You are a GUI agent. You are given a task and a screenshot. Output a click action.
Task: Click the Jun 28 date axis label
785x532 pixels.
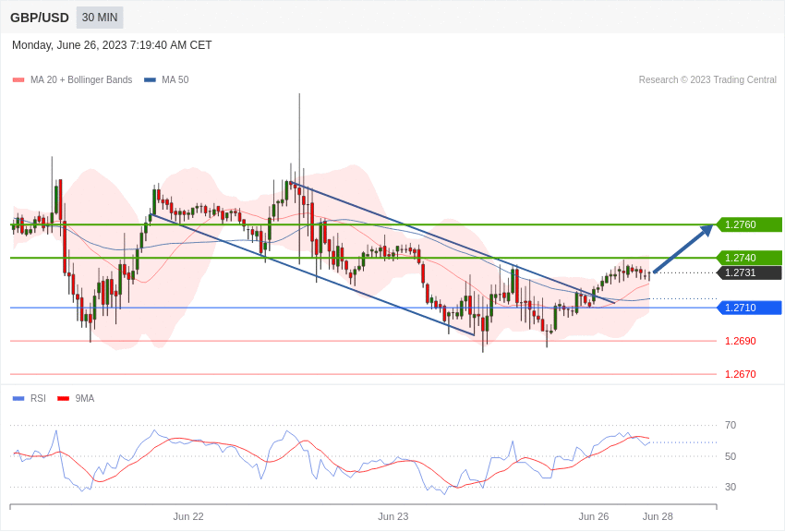tap(658, 516)
